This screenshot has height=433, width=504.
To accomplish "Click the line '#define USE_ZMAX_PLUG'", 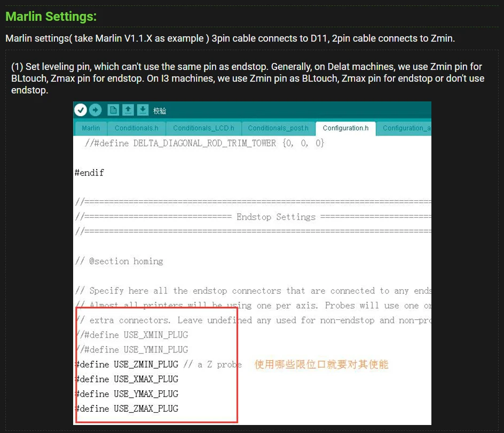I will click(127, 409).
